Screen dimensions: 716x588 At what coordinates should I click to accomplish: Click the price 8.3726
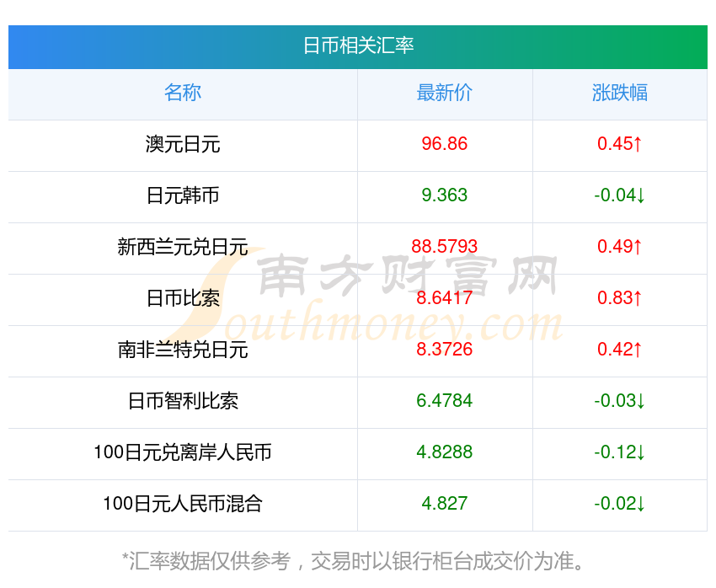[x=444, y=350]
